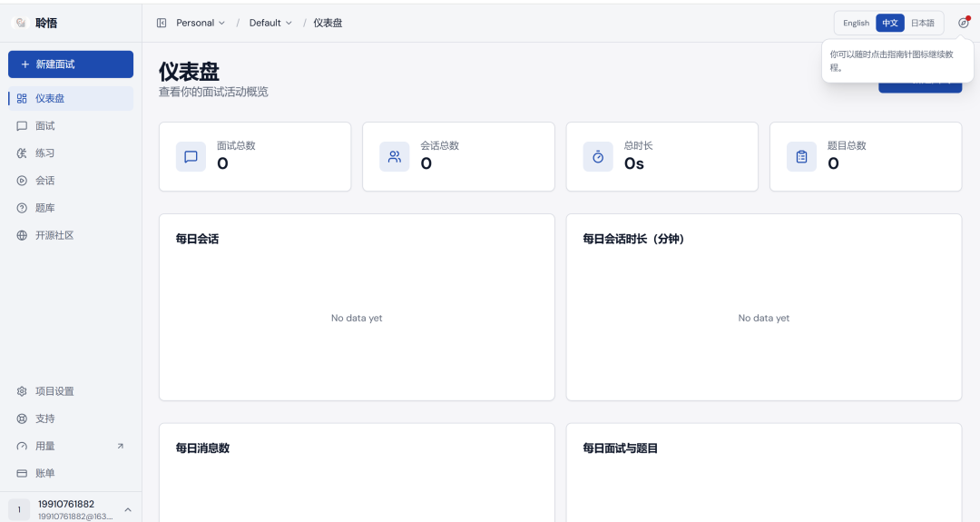Screen dimensions: 980x522
Task: Click the 面试 chat bubble icon
Action: pos(22,126)
